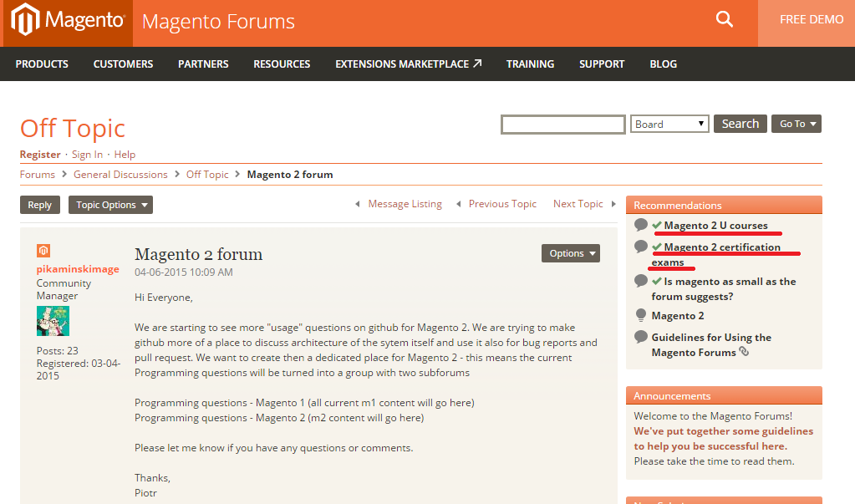Open the guidelines link in Announcements

[x=724, y=439]
